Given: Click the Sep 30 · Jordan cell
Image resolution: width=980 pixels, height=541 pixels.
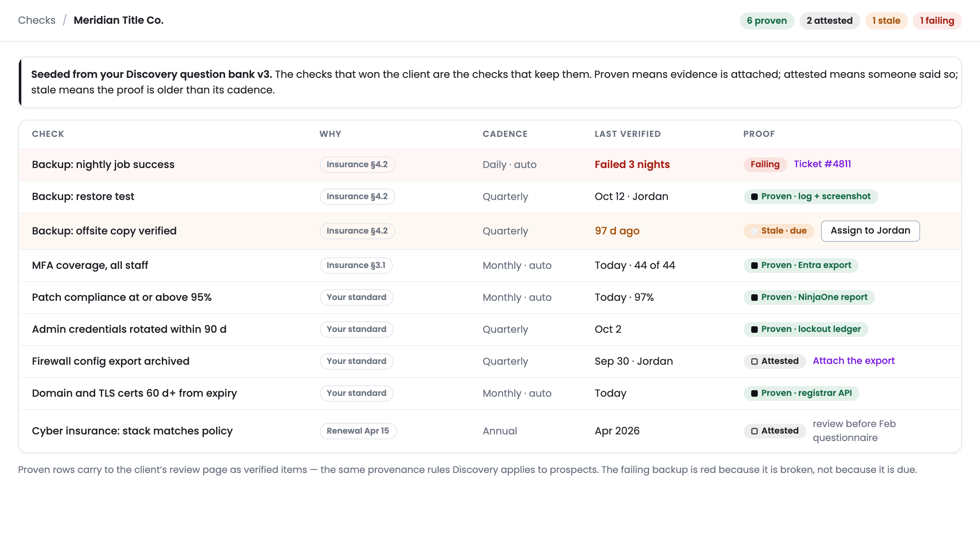Looking at the screenshot, I should click(x=634, y=361).
